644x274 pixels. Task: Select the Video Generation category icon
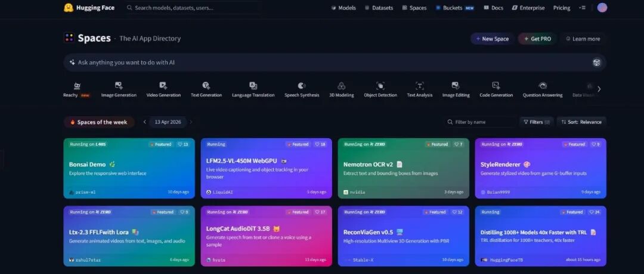tap(163, 85)
